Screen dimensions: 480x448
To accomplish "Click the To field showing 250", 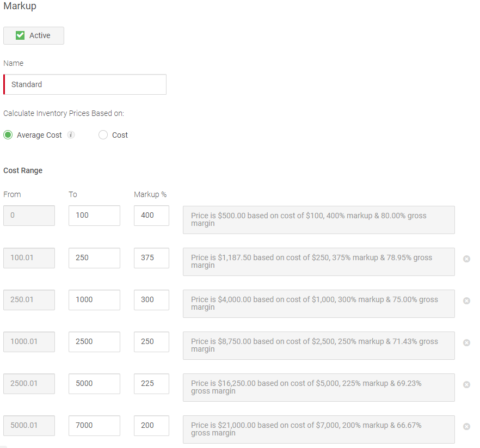I will click(94, 257).
